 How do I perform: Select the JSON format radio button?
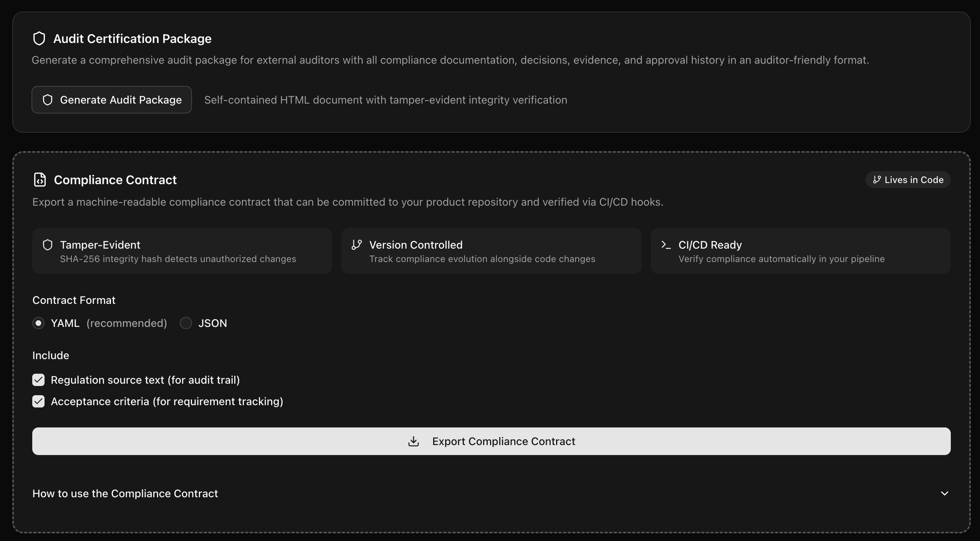(186, 323)
